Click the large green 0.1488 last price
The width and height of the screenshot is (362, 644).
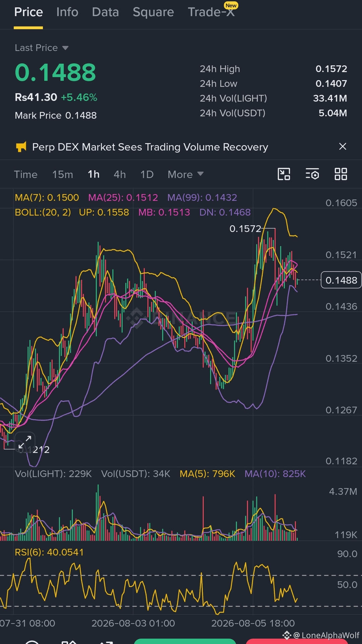pyautogui.click(x=55, y=72)
